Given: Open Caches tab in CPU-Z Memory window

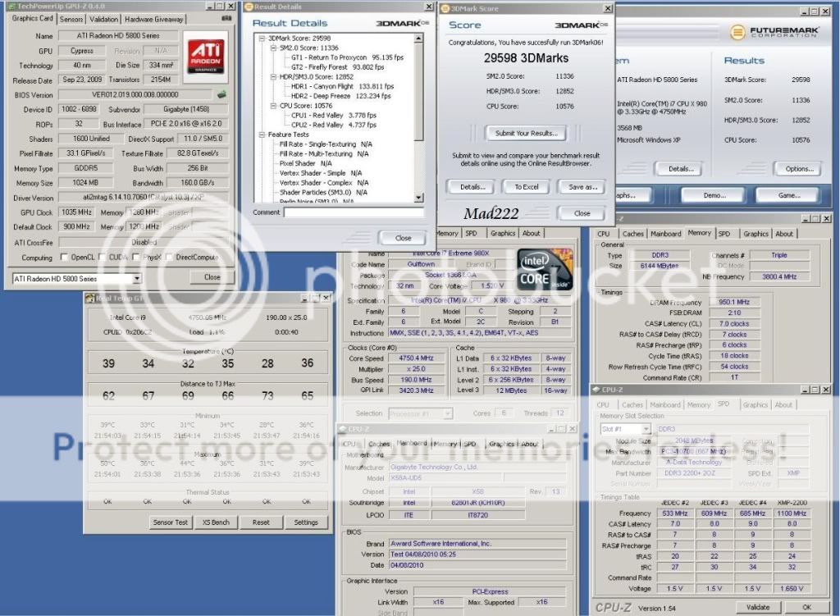Looking at the screenshot, I should click(633, 234).
